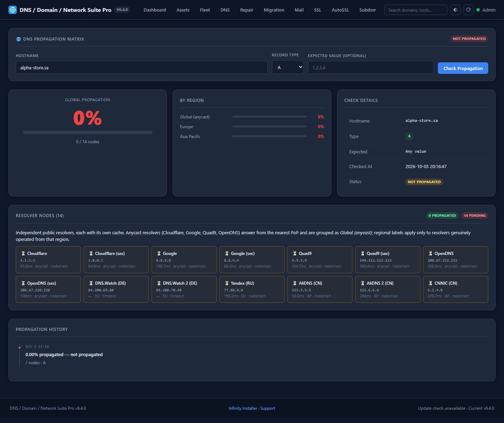Focus the Hostname input field
The image size is (504, 423).
click(x=142, y=68)
